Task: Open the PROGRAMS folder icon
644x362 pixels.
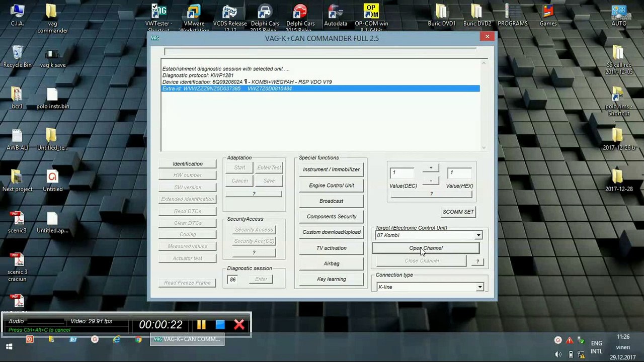Action: [x=513, y=16]
